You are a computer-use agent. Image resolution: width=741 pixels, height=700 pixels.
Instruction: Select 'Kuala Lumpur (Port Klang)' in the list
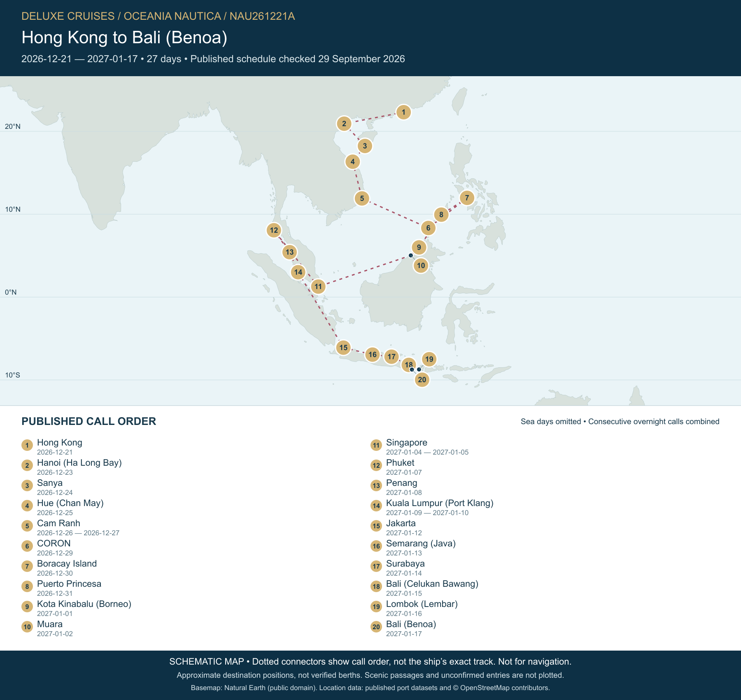pos(440,503)
